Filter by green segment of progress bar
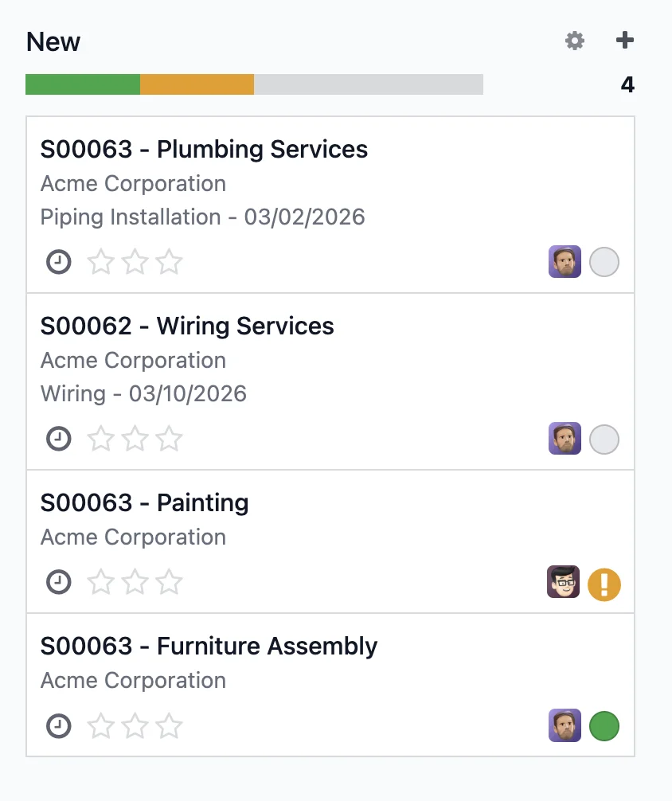Viewport: 672px width, 801px height. (x=83, y=84)
